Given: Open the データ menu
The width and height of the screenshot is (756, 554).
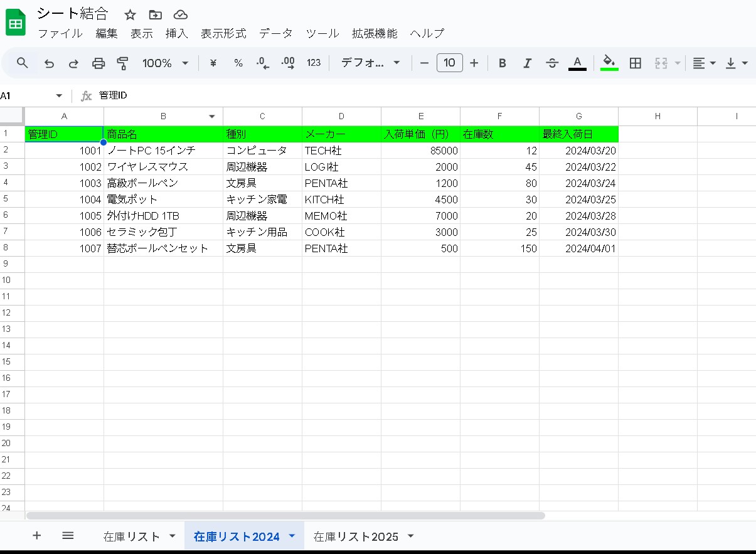Looking at the screenshot, I should [x=275, y=34].
